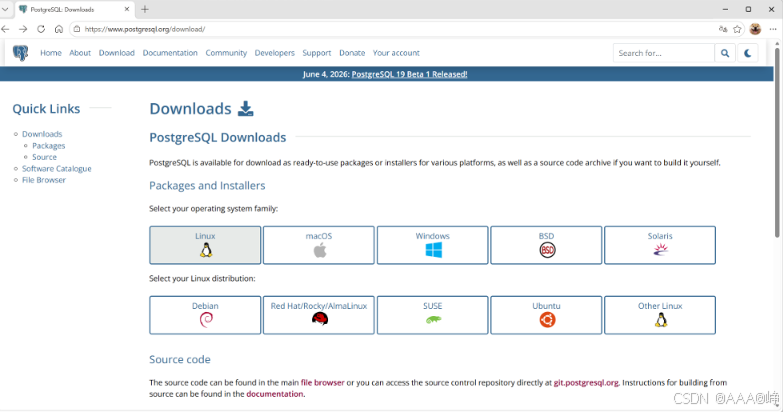Toggle dark mode moon icon
The image size is (783, 412).
tap(748, 53)
